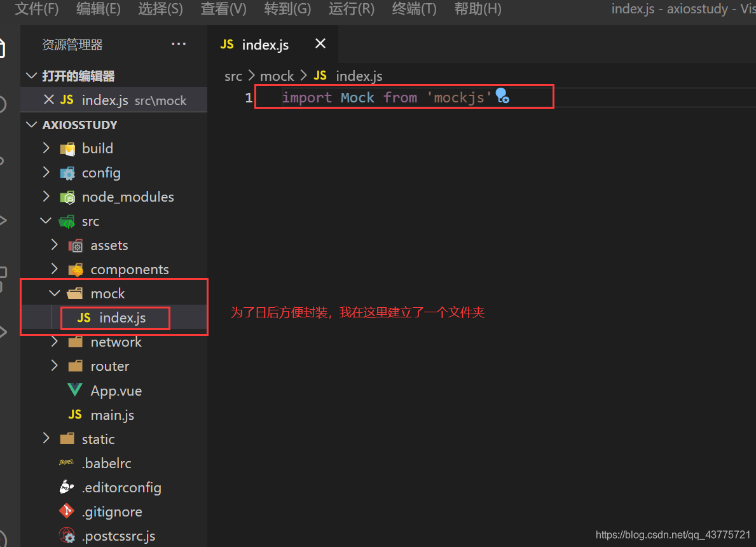
Task: Place cursor in 'mockjs' string on line 1
Action: point(459,97)
